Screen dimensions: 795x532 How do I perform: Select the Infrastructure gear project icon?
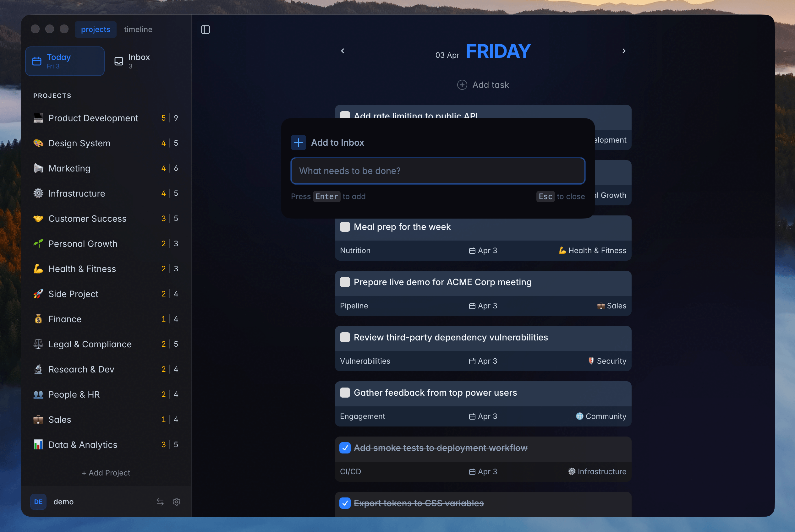(38, 193)
